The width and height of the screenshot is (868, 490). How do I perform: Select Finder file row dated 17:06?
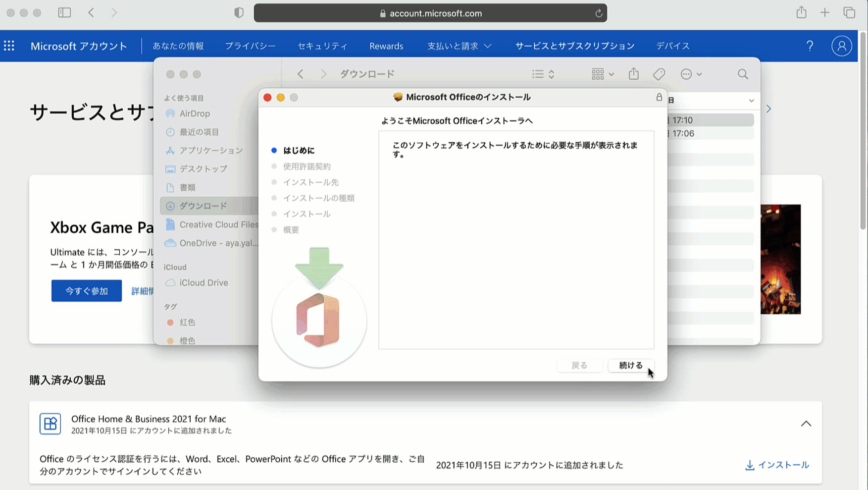(x=711, y=133)
